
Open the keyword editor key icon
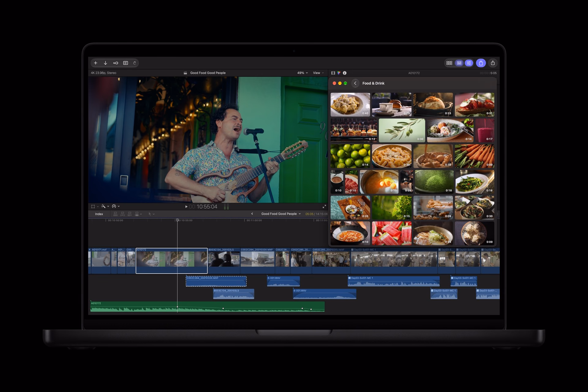[x=115, y=63]
